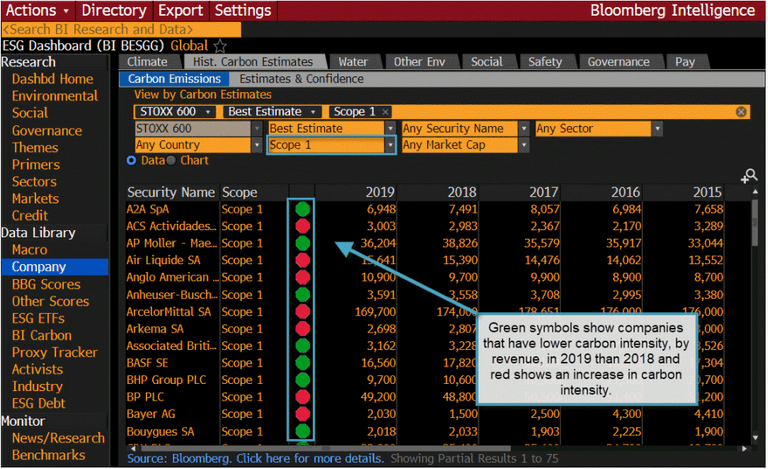Click green indicator for Anheuser-Busch

[303, 295]
